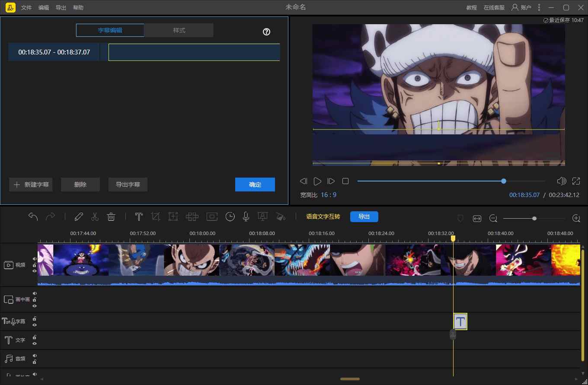Click the microphone voiceover icon

pos(246,216)
